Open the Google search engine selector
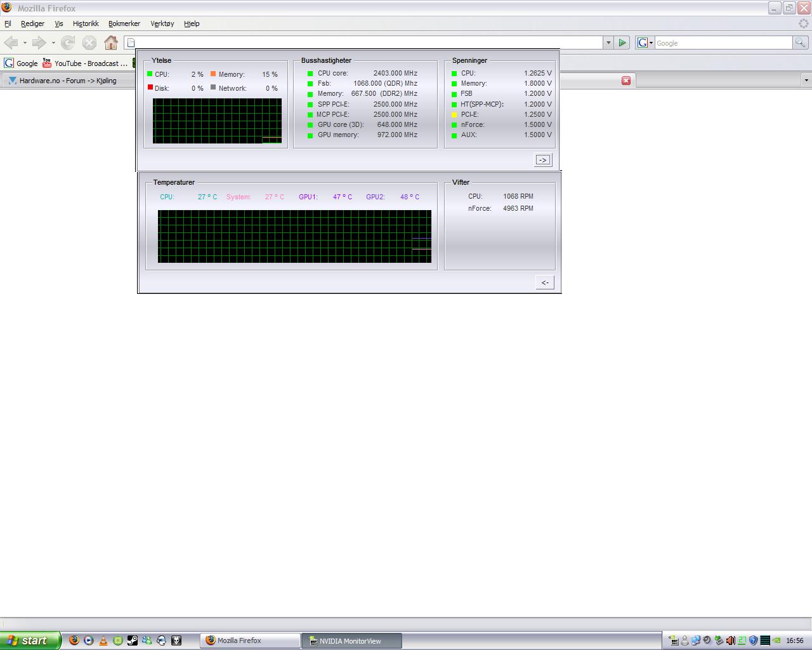The width and height of the screenshot is (812, 650). click(x=645, y=43)
